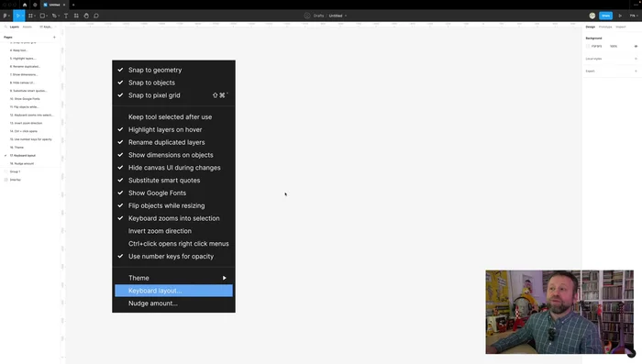Click the search icon in Layers panel
Screen dimensions: 642x364
tap(6, 27)
